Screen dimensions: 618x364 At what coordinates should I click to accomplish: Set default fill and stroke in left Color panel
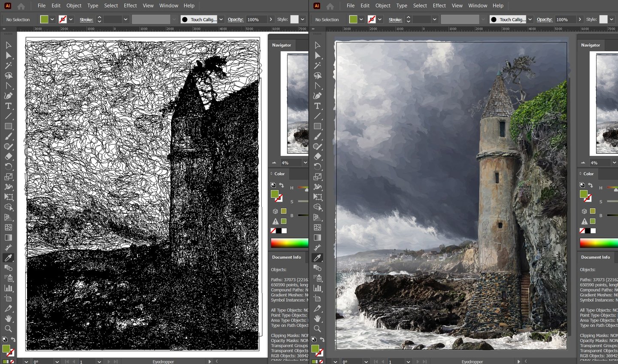pos(273,185)
